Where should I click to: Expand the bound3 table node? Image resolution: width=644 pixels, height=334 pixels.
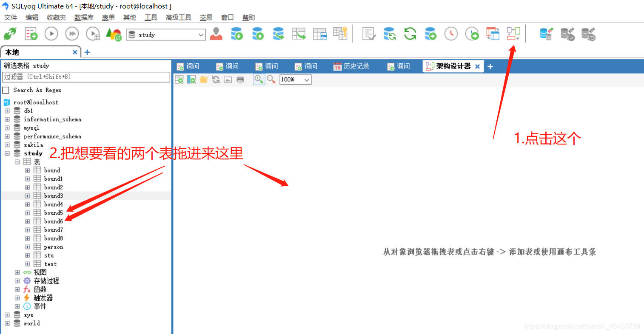27,195
